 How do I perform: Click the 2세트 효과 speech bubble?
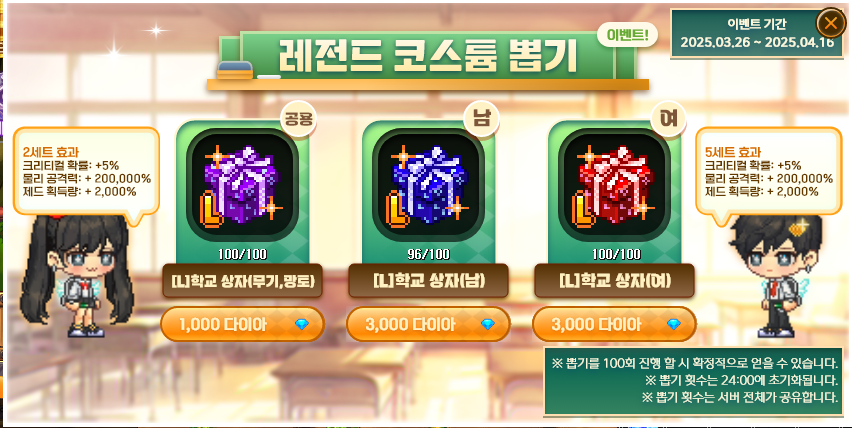click(86, 172)
